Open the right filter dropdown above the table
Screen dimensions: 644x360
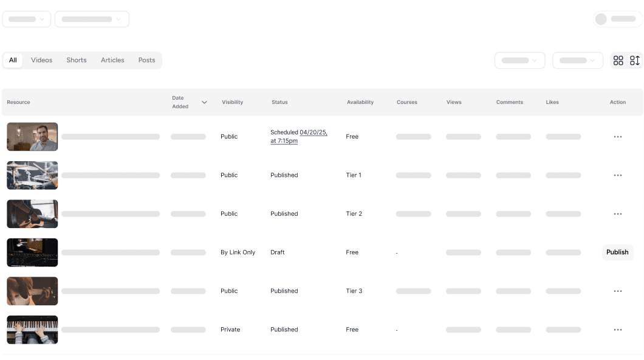point(577,60)
